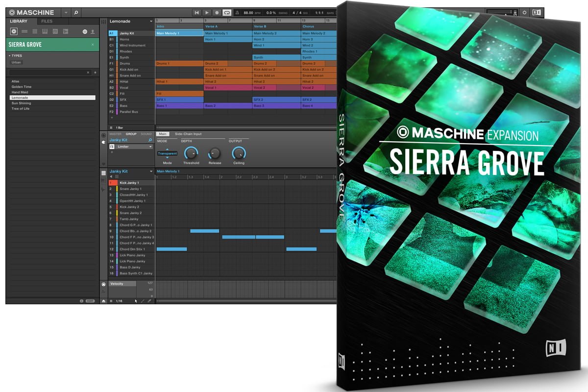This screenshot has height=392, width=588.
Task: Show plug-in view icon in control area
Action: (103, 142)
